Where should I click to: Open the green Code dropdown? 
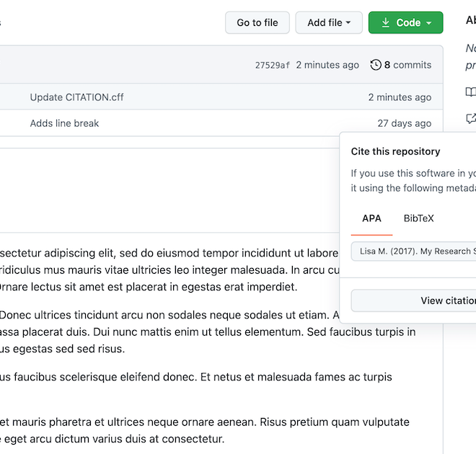point(405,23)
